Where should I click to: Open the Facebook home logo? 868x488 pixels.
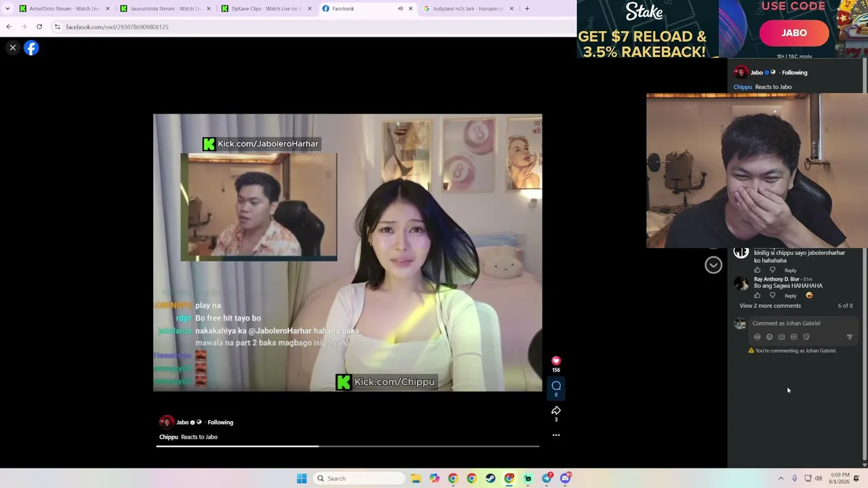click(31, 47)
